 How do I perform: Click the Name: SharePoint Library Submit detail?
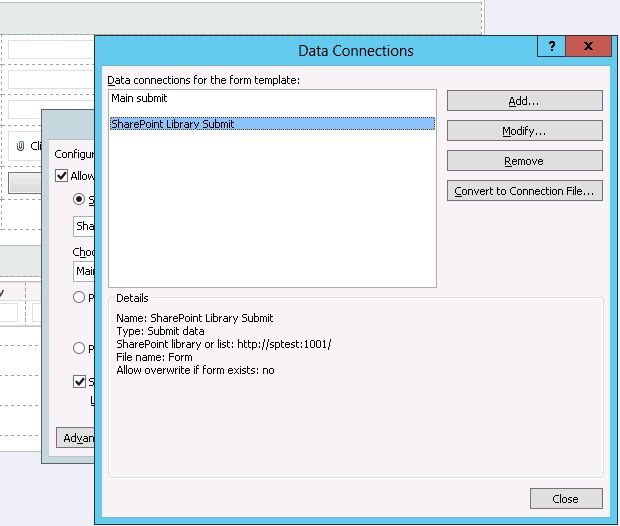[195, 318]
